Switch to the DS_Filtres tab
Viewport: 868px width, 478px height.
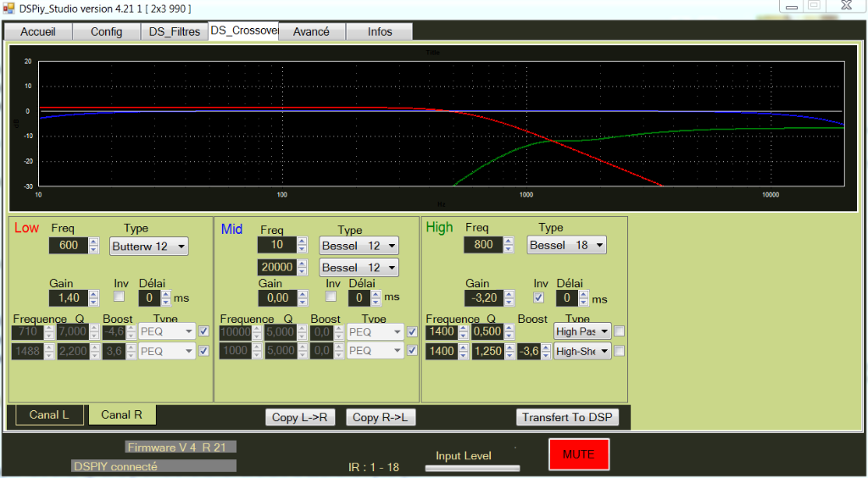click(174, 31)
